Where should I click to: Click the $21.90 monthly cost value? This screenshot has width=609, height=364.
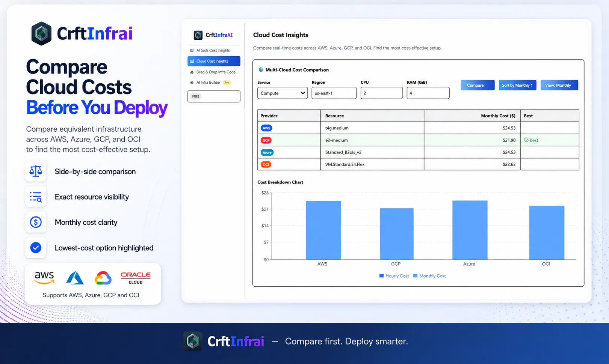509,140
